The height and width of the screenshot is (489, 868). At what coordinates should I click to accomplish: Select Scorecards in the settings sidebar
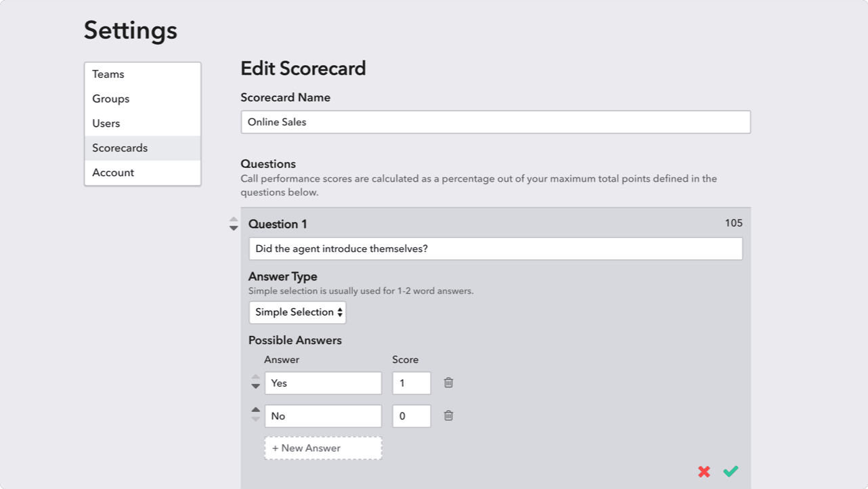click(x=142, y=148)
